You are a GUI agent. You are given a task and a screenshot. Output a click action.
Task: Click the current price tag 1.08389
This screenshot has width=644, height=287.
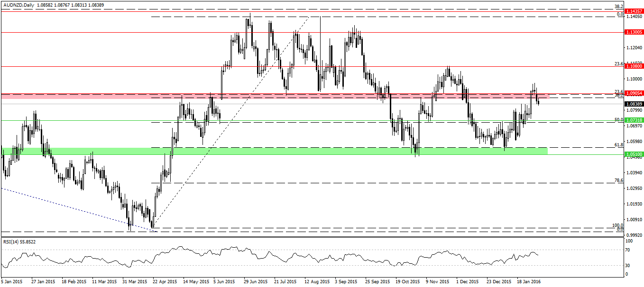coord(634,104)
